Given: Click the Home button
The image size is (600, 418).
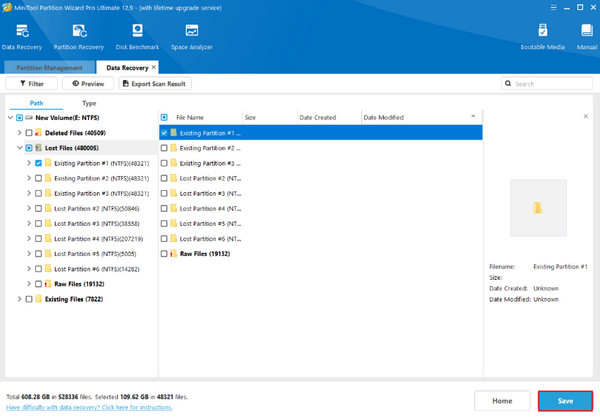Looking at the screenshot, I should [x=502, y=401].
